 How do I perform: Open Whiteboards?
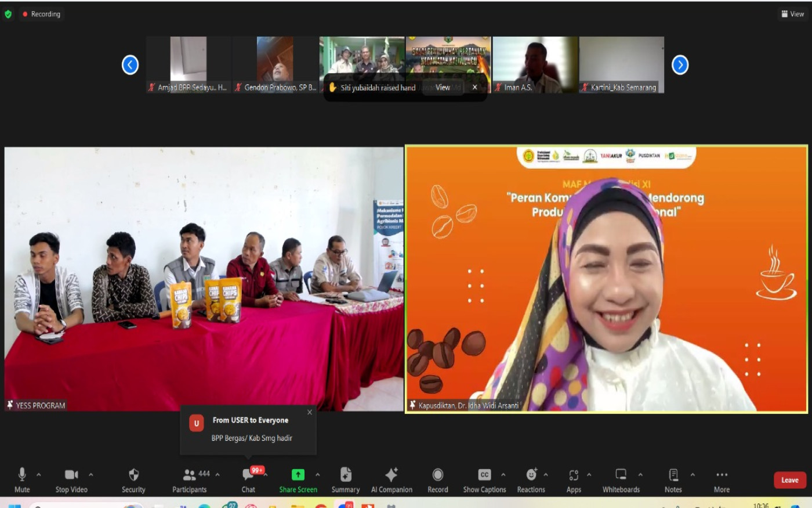(621, 480)
